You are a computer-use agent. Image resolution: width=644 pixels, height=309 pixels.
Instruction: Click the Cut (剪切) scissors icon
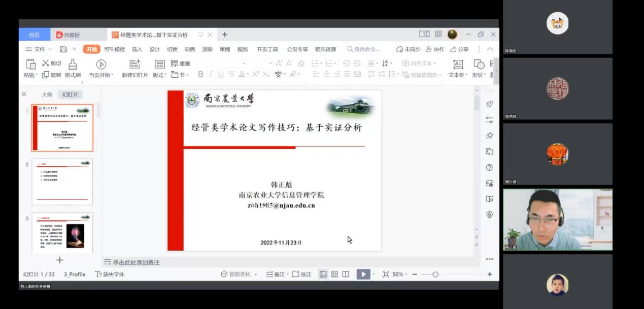(x=46, y=64)
